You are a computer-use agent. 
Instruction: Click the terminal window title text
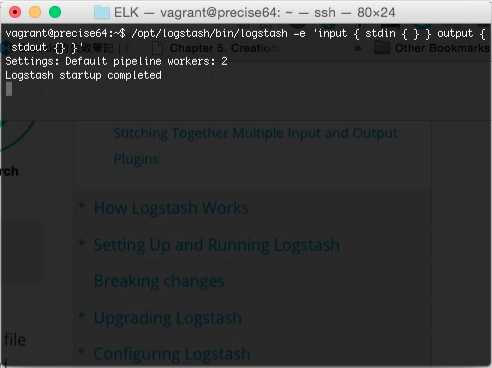coord(255,13)
